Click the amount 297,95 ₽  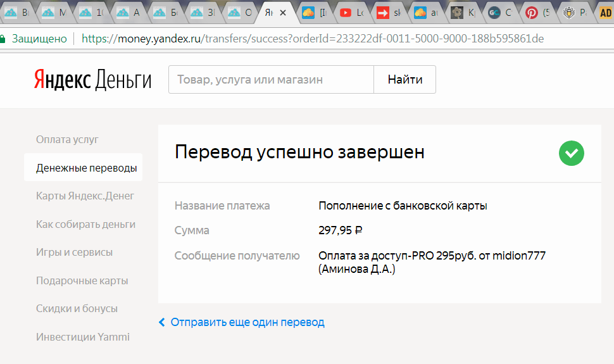point(341,230)
